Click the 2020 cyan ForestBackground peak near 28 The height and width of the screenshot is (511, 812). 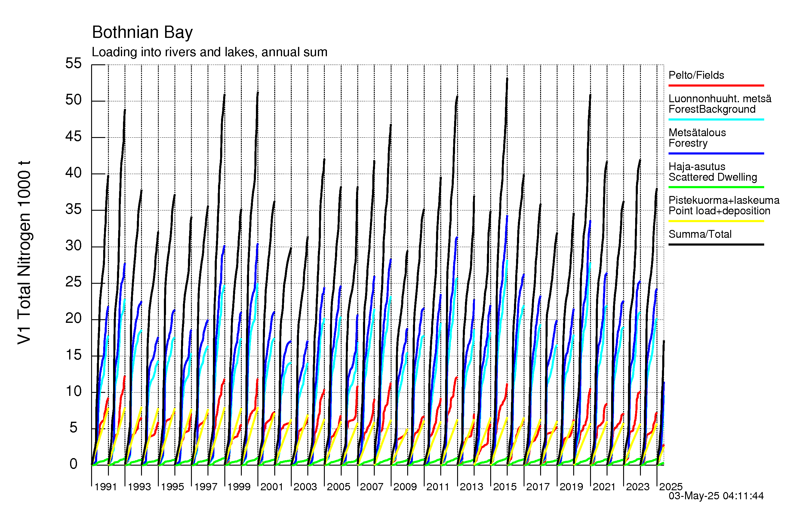pyautogui.click(x=590, y=264)
